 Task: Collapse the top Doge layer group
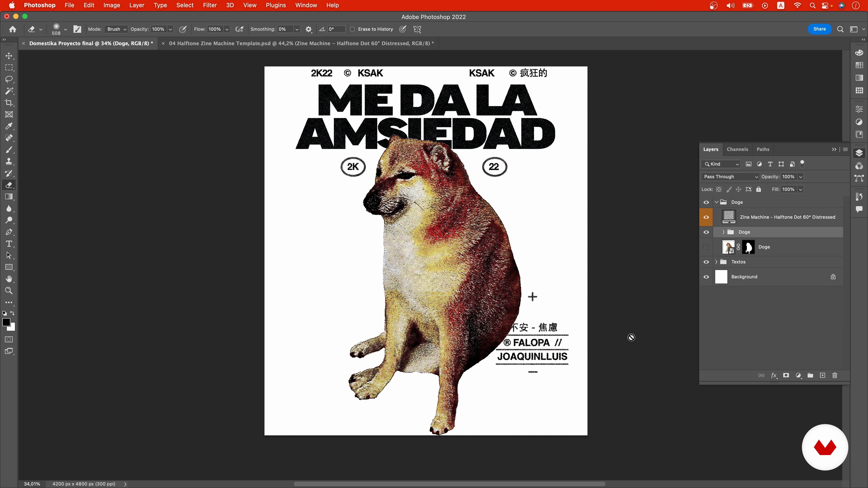click(x=716, y=202)
